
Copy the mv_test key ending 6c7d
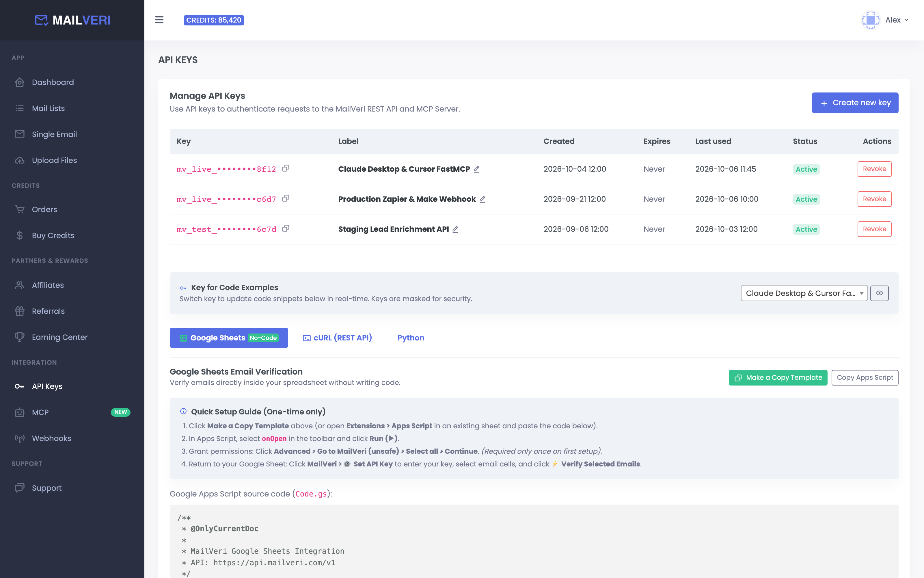(286, 229)
